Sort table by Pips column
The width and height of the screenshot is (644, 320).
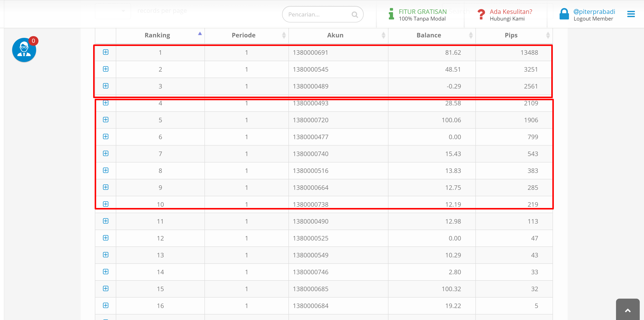[x=514, y=35]
